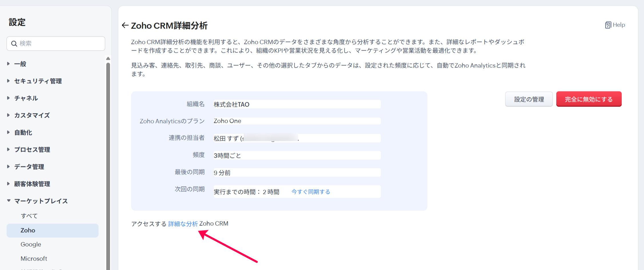Expand the 自動化 section

coord(23,133)
